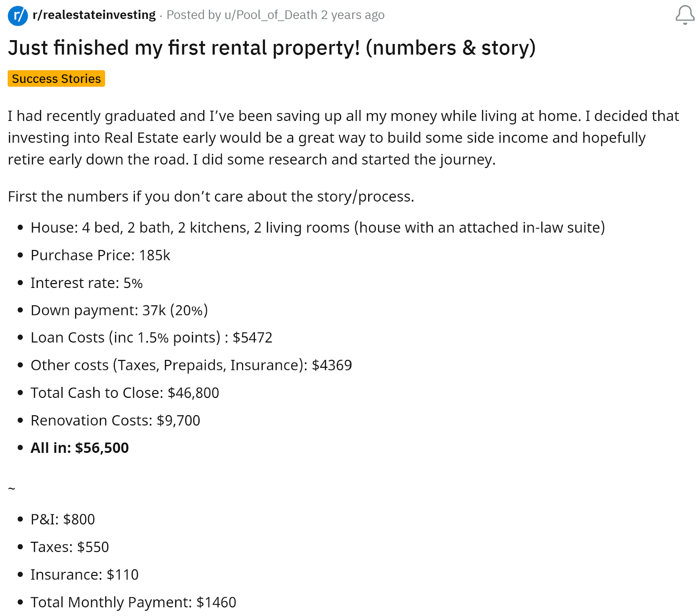
Task: Filter by the Success Stories flair
Action: click(x=56, y=79)
